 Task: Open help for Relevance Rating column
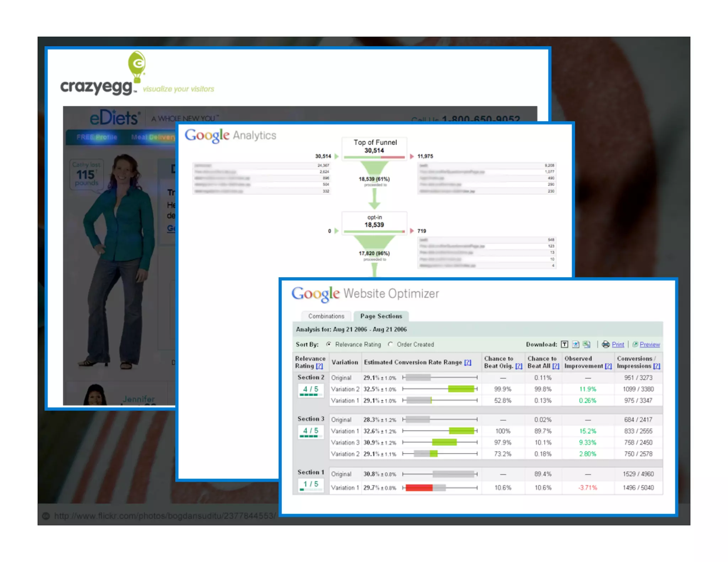pyautogui.click(x=319, y=366)
